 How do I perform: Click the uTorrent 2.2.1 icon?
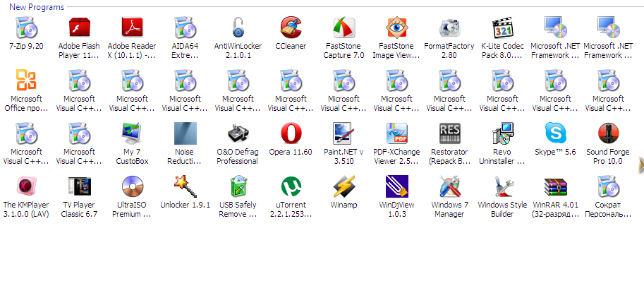coord(291,186)
